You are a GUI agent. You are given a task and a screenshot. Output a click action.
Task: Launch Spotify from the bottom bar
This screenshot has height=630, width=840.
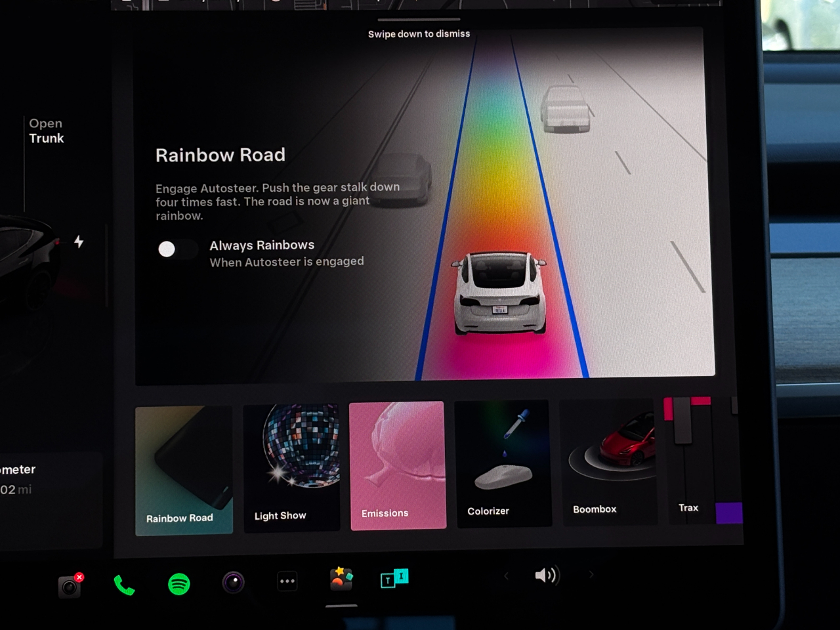(179, 584)
